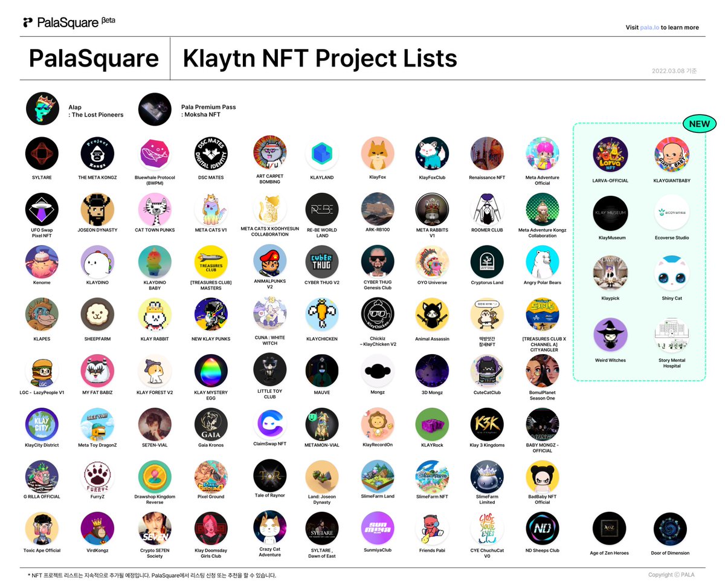The image size is (725, 588).
Task: Click the ClaimSwap NFT icon
Action: pyautogui.click(x=269, y=425)
